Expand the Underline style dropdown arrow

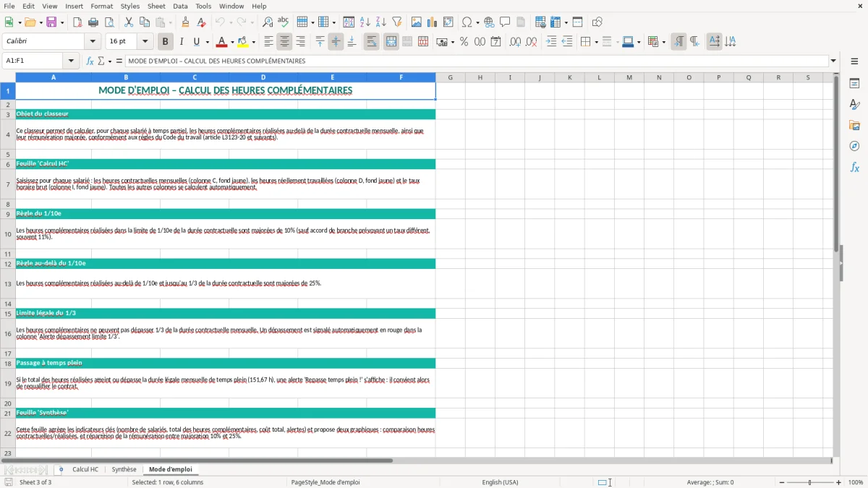coord(207,42)
